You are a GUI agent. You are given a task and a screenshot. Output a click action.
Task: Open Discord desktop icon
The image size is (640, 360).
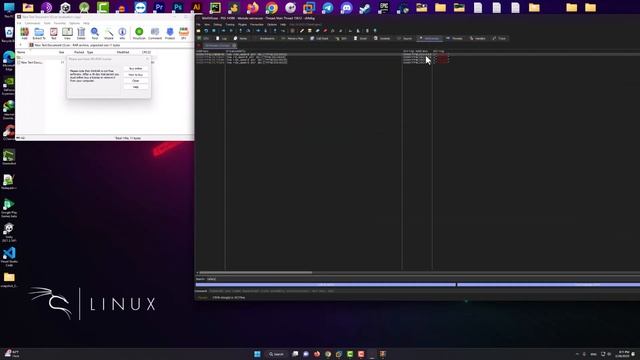click(346, 7)
